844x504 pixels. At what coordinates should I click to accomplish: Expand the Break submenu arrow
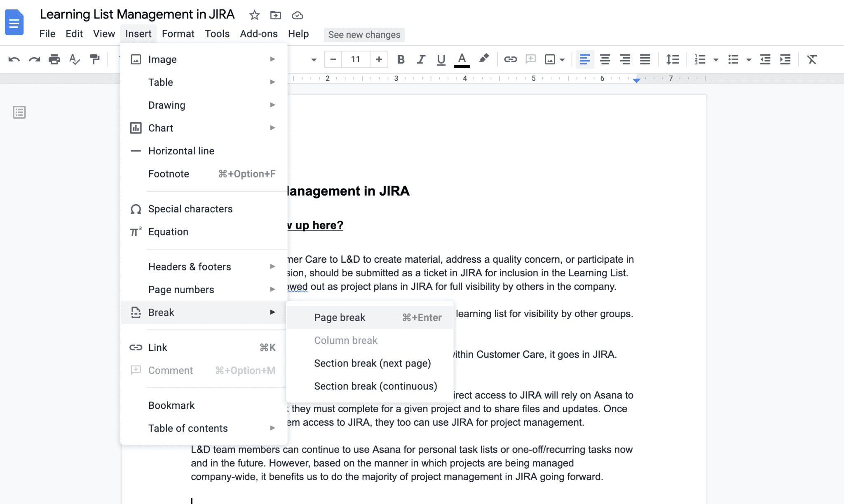pyautogui.click(x=272, y=312)
